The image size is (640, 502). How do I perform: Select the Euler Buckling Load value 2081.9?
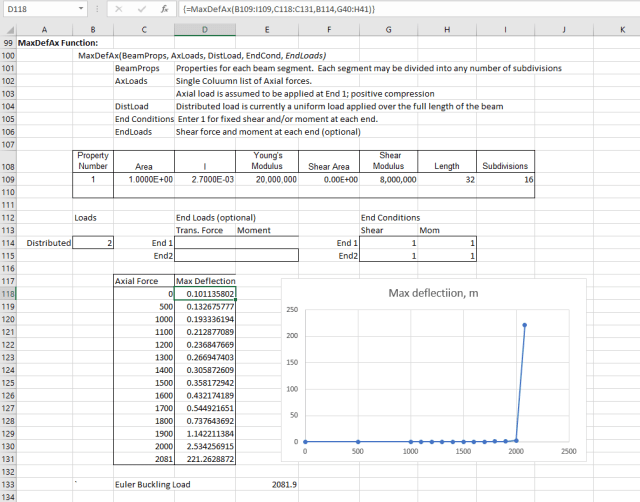[284, 484]
